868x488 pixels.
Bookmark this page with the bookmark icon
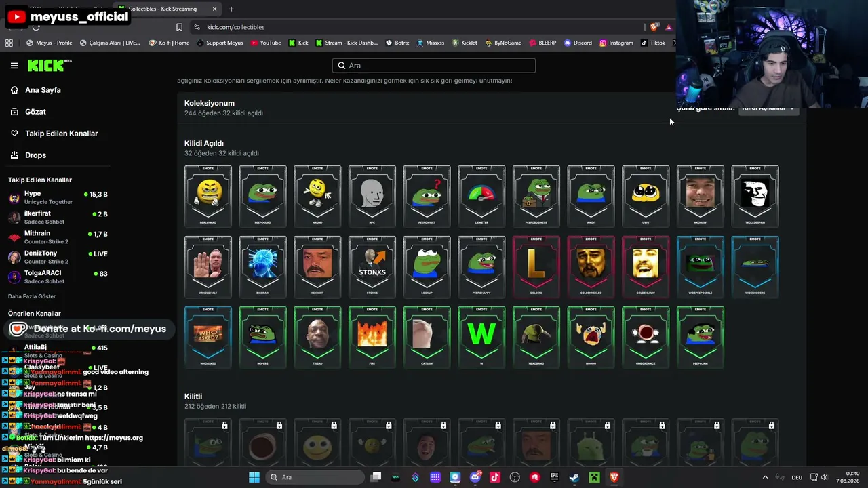coord(179,27)
